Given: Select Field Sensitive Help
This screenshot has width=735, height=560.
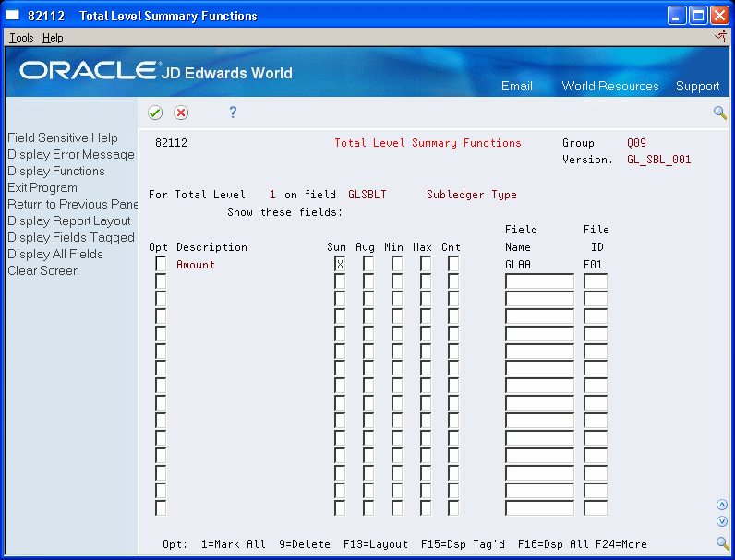Looking at the screenshot, I should click(63, 138).
